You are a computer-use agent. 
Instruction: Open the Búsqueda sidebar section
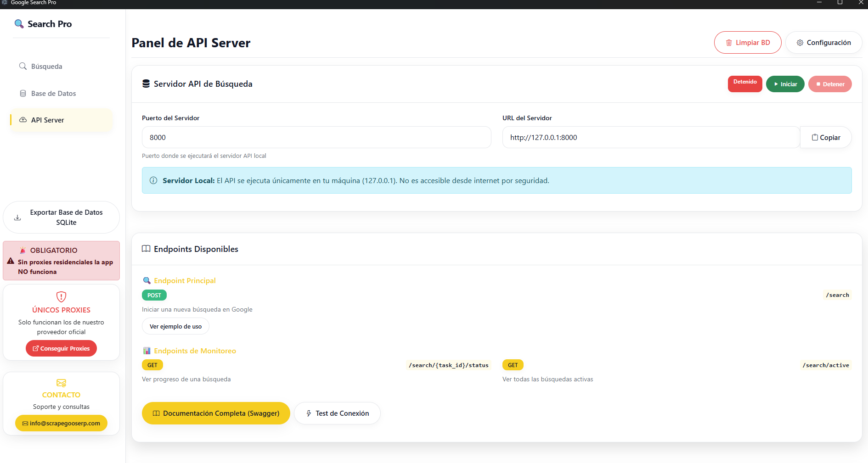tap(46, 67)
